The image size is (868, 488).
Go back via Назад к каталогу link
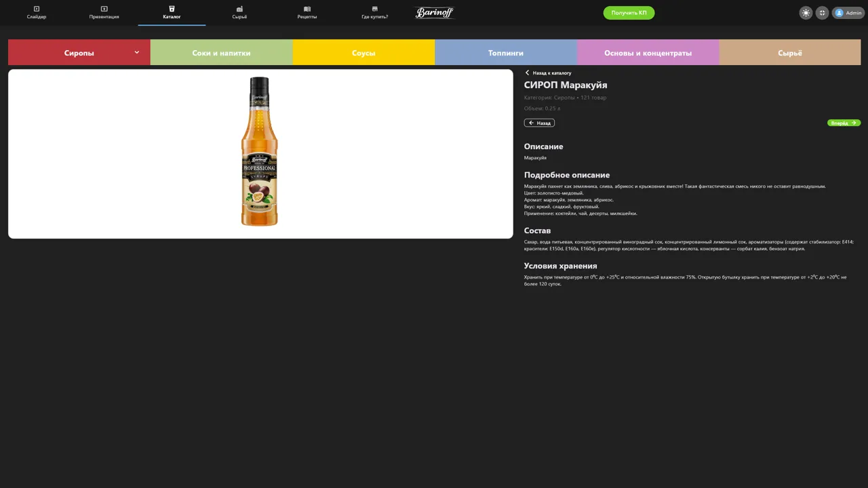[x=548, y=73]
